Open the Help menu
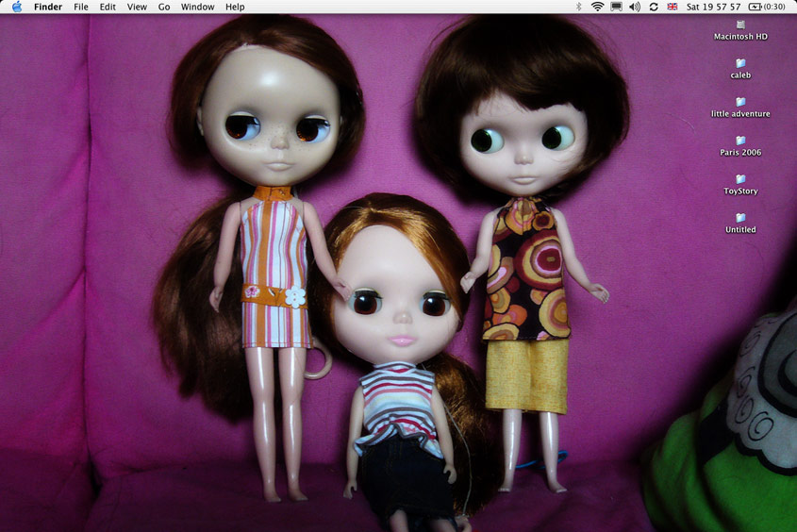 pos(235,7)
